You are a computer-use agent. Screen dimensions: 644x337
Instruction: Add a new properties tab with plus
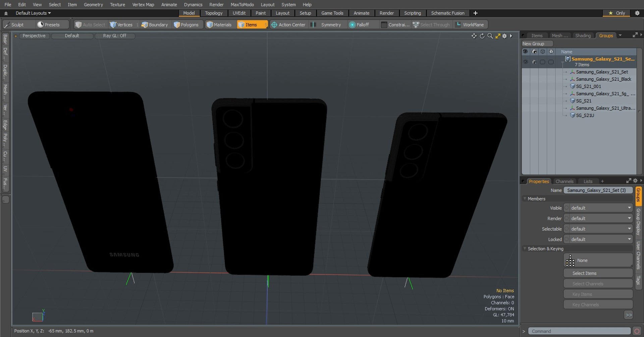[x=602, y=181]
